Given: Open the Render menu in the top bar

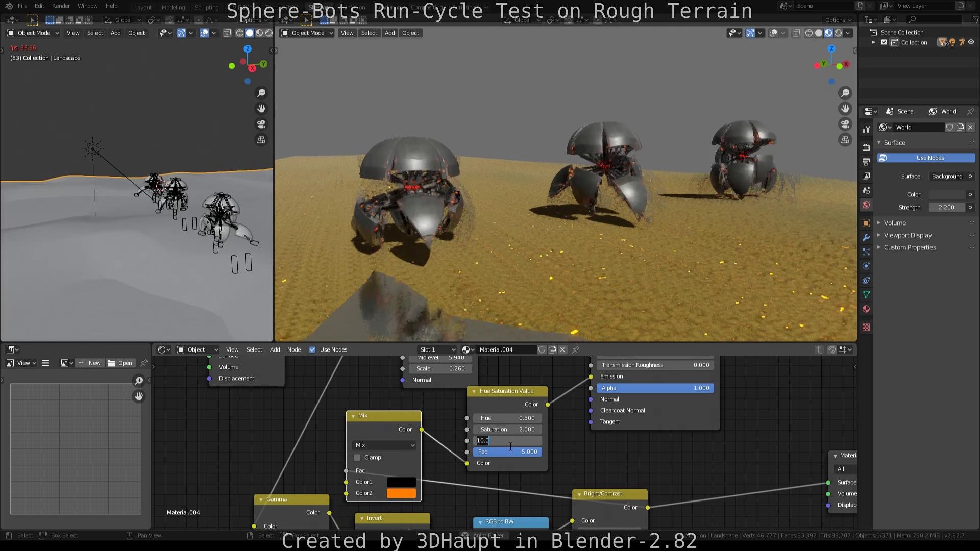Looking at the screenshot, I should pyautogui.click(x=61, y=6).
